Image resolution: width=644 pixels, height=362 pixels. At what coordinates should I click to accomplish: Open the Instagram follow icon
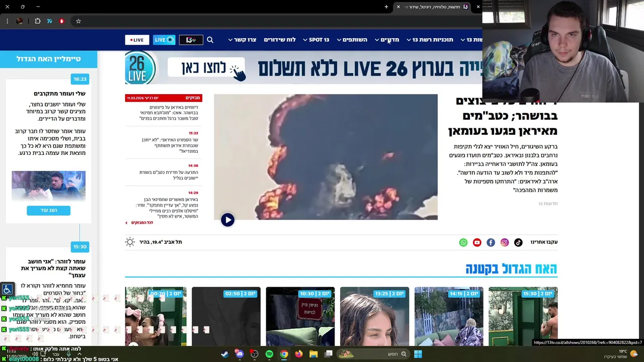pos(505,242)
